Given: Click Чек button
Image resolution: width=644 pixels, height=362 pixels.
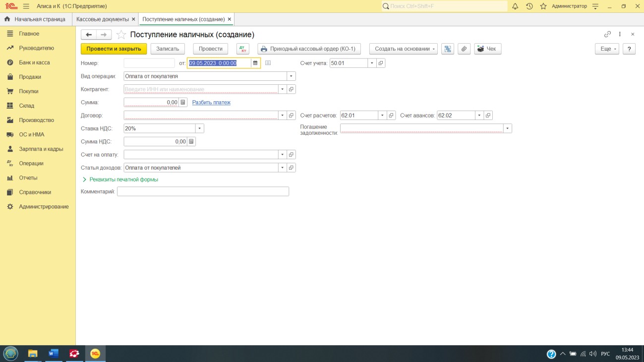Looking at the screenshot, I should 488,49.
